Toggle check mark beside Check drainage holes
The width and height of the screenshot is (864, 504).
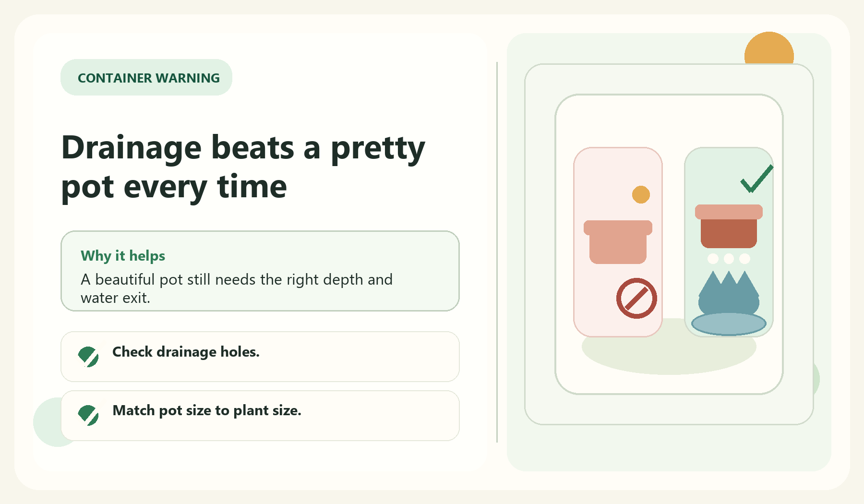point(88,357)
